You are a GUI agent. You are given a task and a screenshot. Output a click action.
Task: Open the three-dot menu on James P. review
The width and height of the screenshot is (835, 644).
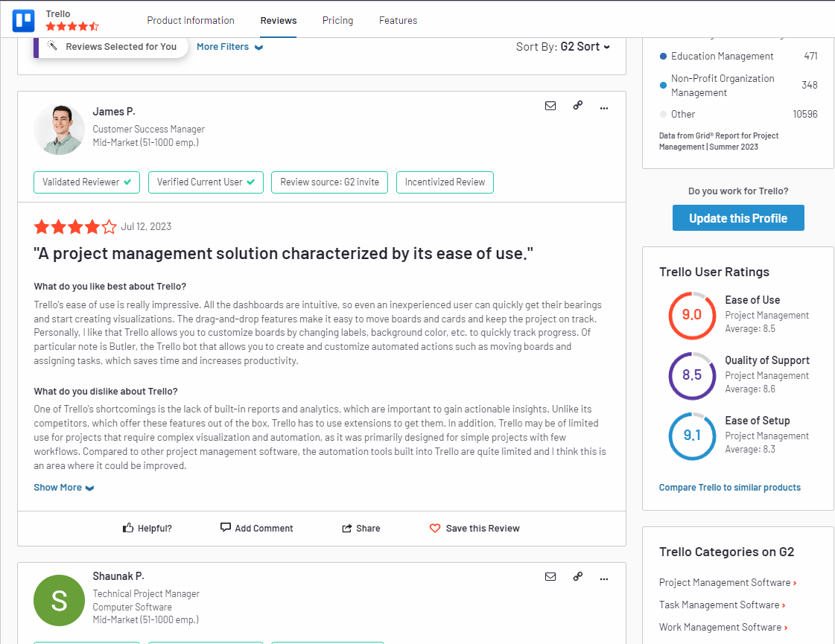604,108
